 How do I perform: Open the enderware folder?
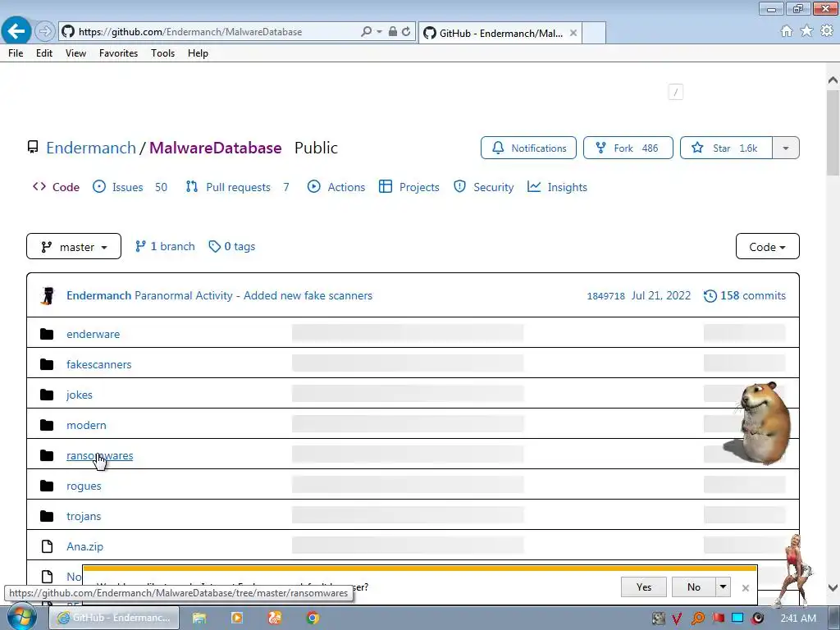coord(94,335)
